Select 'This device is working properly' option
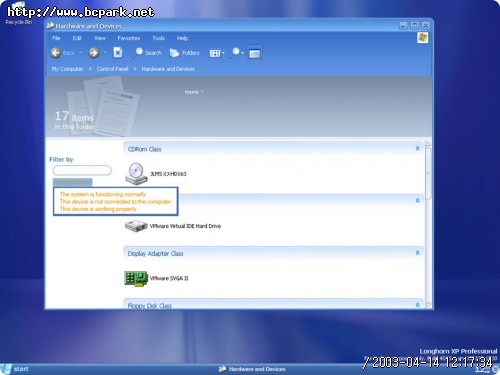The height and width of the screenshot is (375, 500). point(98,209)
